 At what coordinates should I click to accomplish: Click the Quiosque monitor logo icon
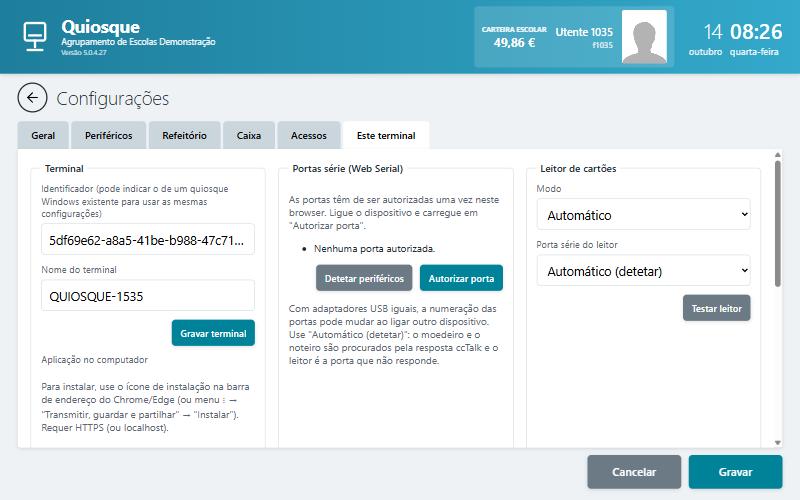coord(35,36)
